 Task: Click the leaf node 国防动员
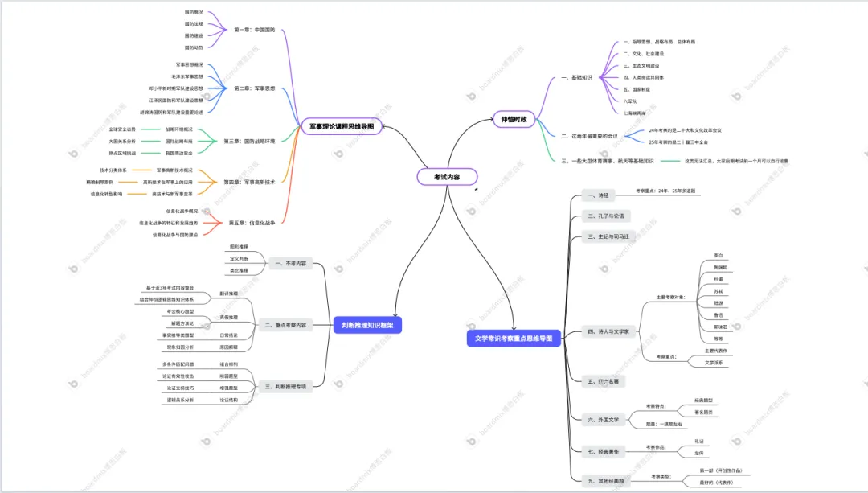194,47
